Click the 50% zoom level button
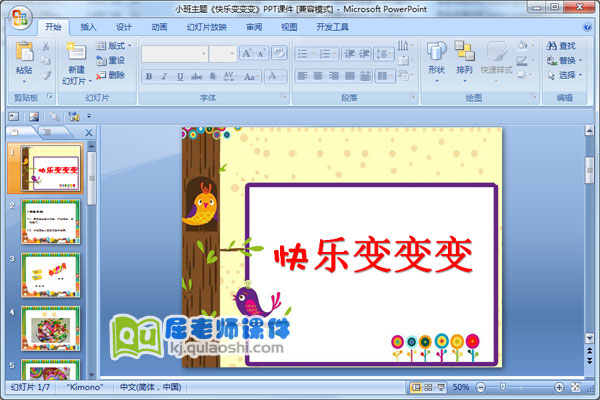Image resolution: width=600 pixels, height=400 pixels. (x=460, y=387)
